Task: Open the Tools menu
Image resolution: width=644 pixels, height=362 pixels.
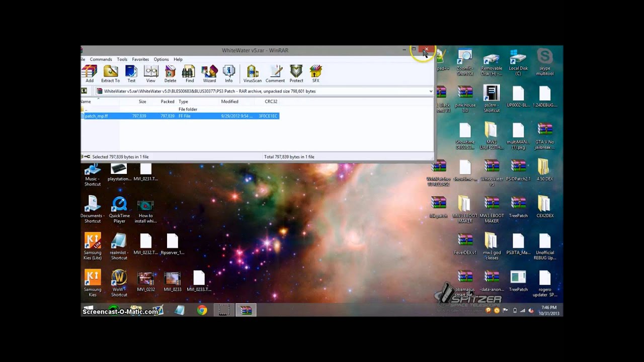Action: click(x=122, y=59)
